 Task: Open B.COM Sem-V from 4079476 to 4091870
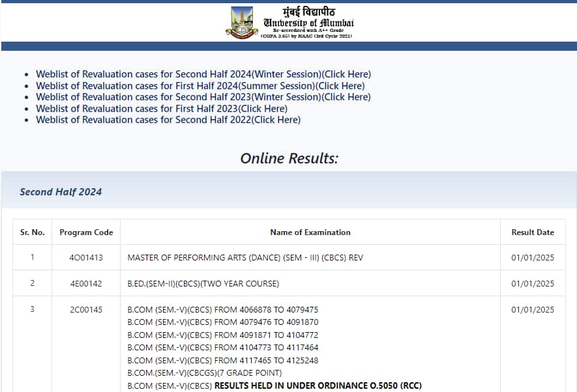(222, 322)
